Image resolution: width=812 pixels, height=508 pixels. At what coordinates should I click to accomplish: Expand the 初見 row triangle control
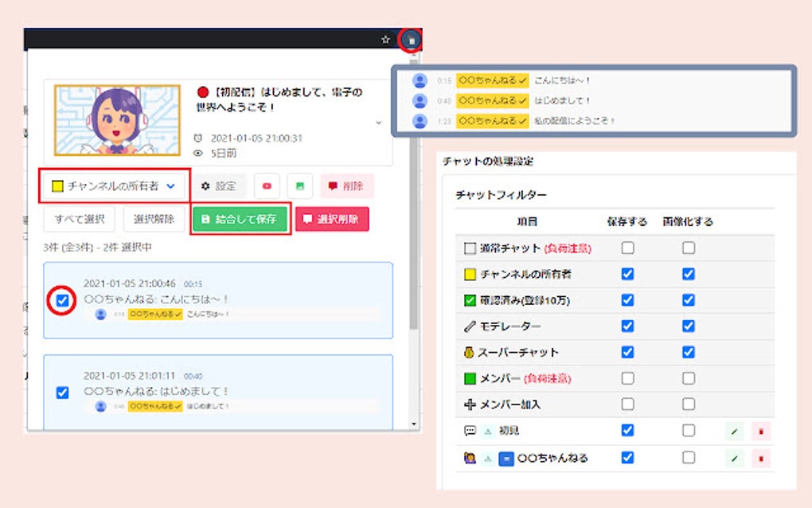pyautogui.click(x=486, y=432)
